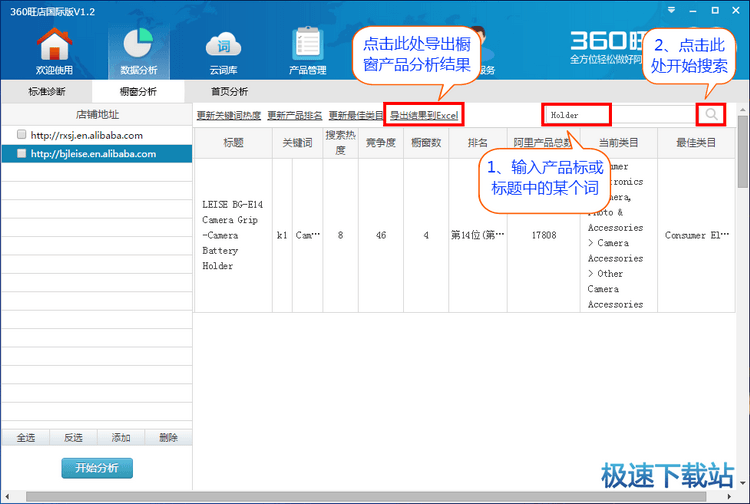Click the showcase count 4 cell
The image size is (750, 504).
426,235
